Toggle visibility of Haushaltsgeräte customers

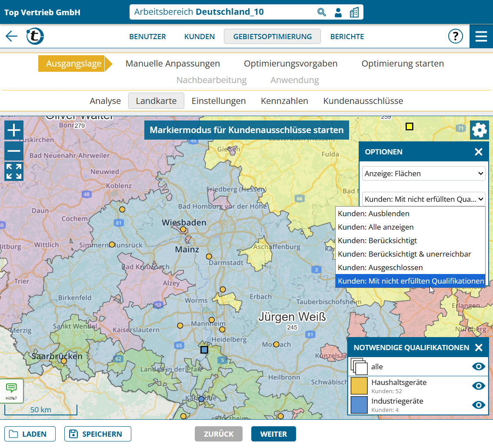tap(478, 386)
